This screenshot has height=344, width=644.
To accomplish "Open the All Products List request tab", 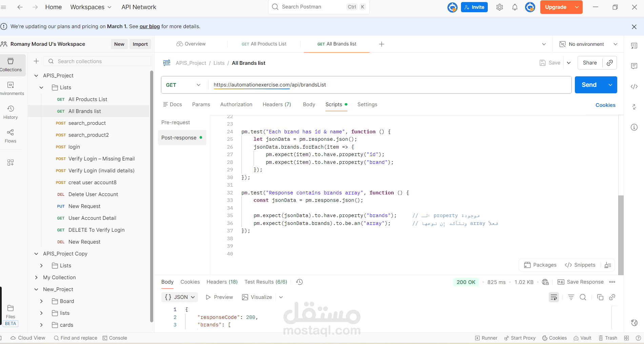I will coord(264,44).
